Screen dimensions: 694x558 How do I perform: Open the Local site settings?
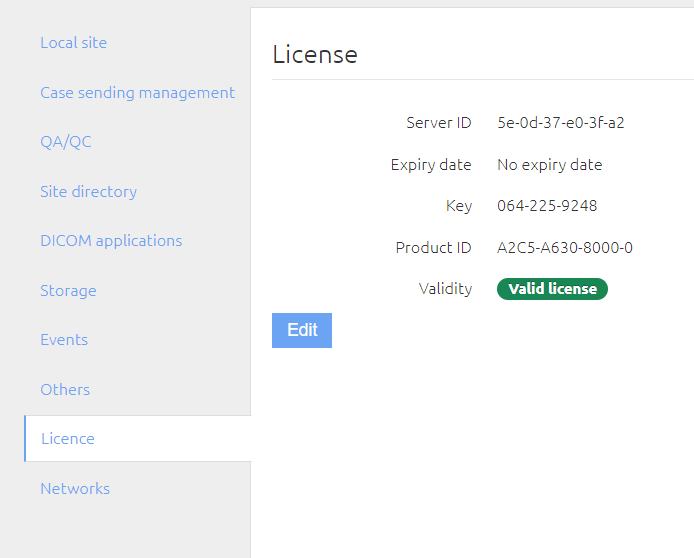[x=73, y=42]
